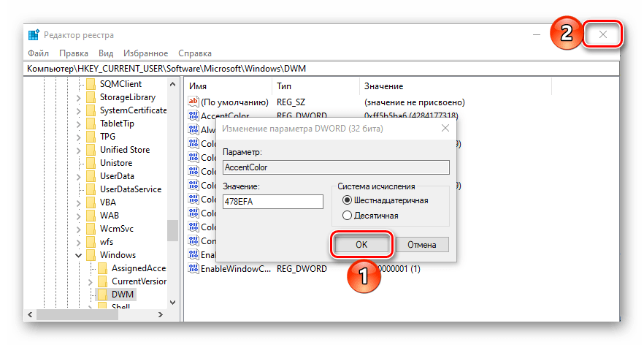Open the Файл menu
The height and width of the screenshot is (345, 644).
pos(38,53)
